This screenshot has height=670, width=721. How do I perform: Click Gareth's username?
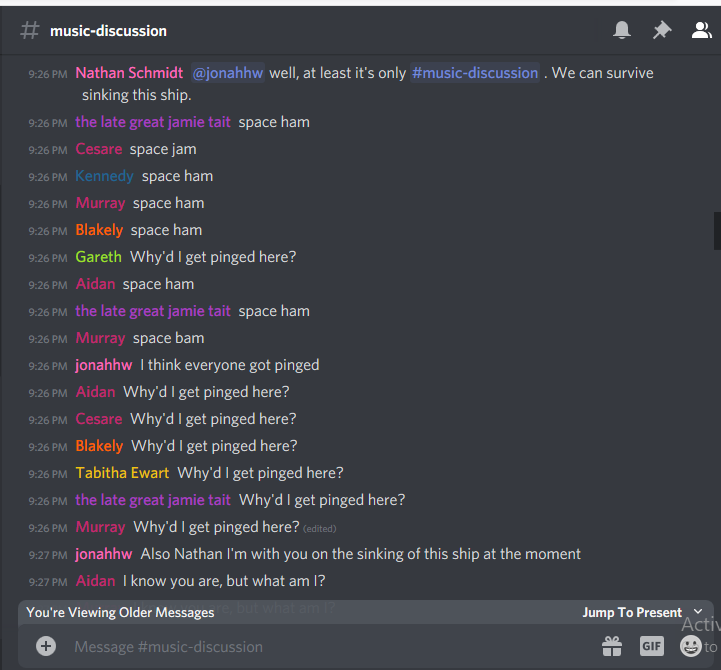(x=98, y=257)
